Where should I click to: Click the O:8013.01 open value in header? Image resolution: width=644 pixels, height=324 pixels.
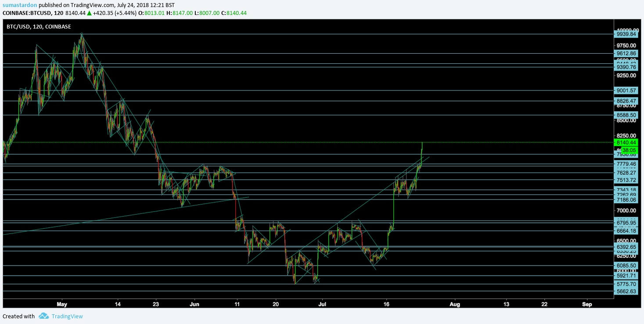[x=151, y=13]
